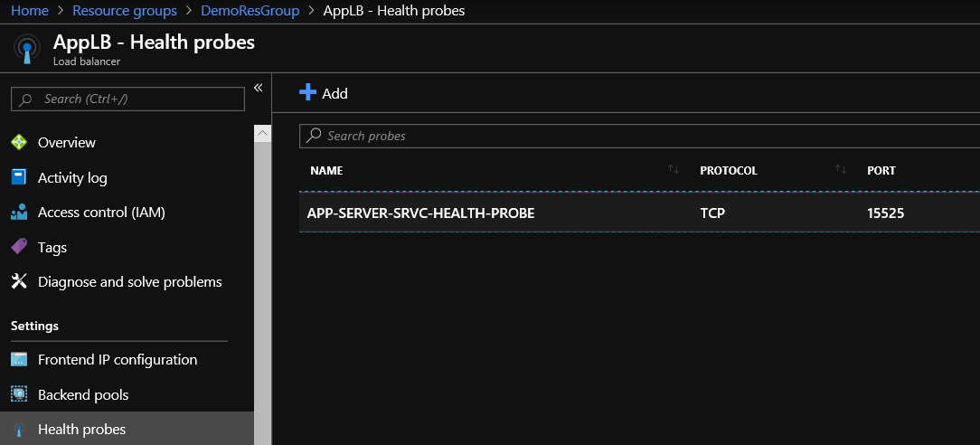Click the NAME column header text

(x=326, y=171)
